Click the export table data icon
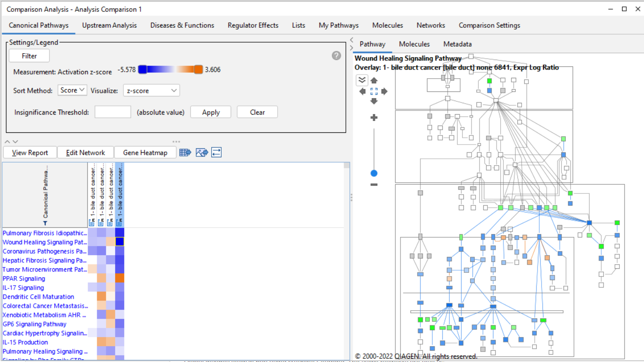644x362 pixels. click(x=185, y=152)
